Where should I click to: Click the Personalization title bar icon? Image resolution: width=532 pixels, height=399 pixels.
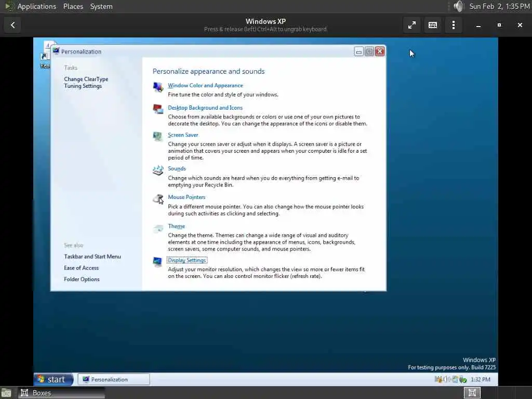point(56,51)
